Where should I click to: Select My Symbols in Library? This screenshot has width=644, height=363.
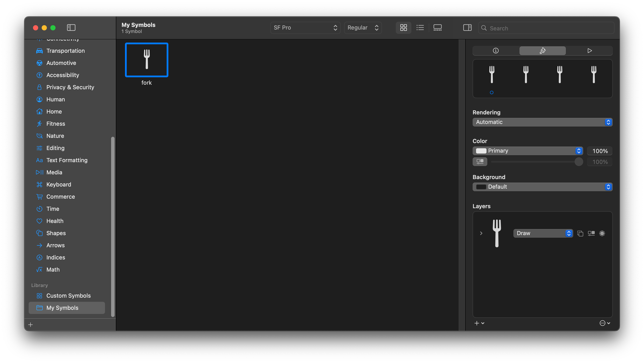tap(62, 308)
